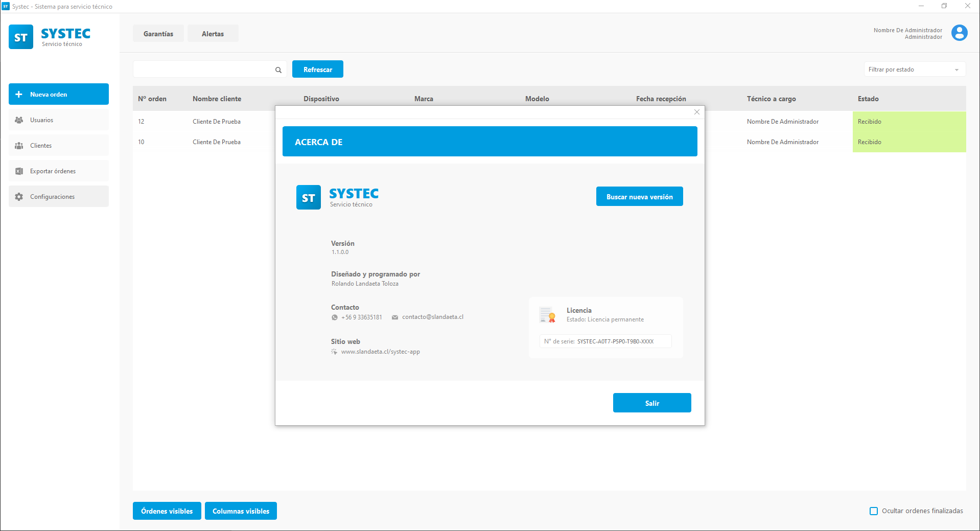The height and width of the screenshot is (531, 980).
Task: Click the SYSTEC logo in the sidebar
Action: [x=50, y=37]
